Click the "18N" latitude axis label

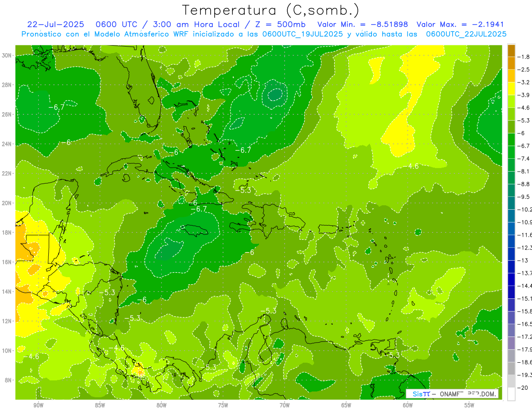click(x=8, y=232)
